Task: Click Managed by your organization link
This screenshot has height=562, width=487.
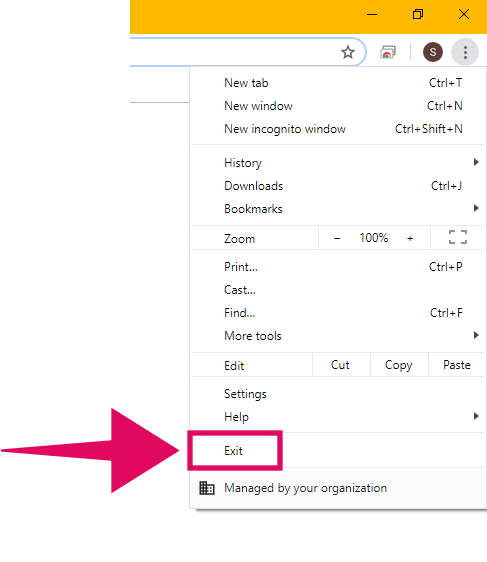Action: tap(305, 488)
